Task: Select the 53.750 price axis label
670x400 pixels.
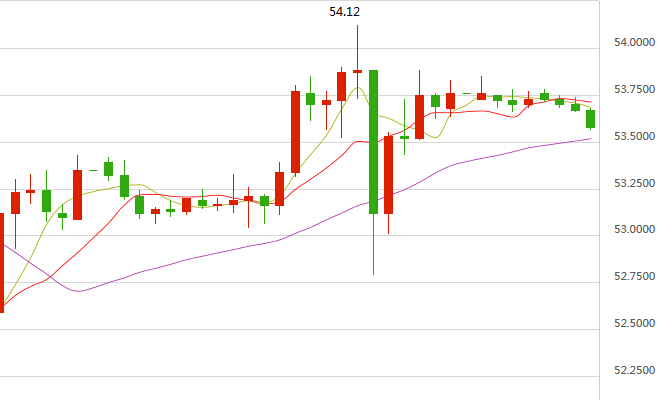Action: [x=636, y=90]
